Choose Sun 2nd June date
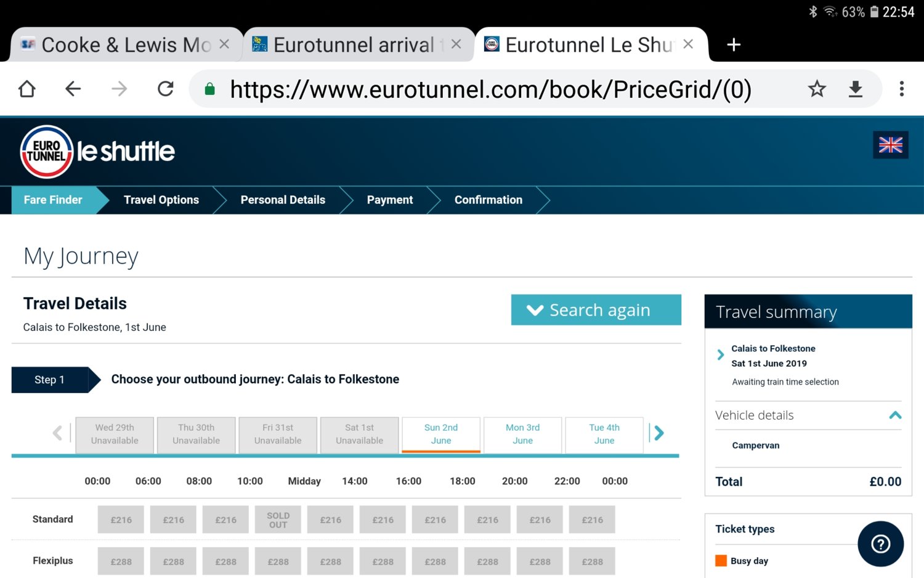 [x=441, y=434]
